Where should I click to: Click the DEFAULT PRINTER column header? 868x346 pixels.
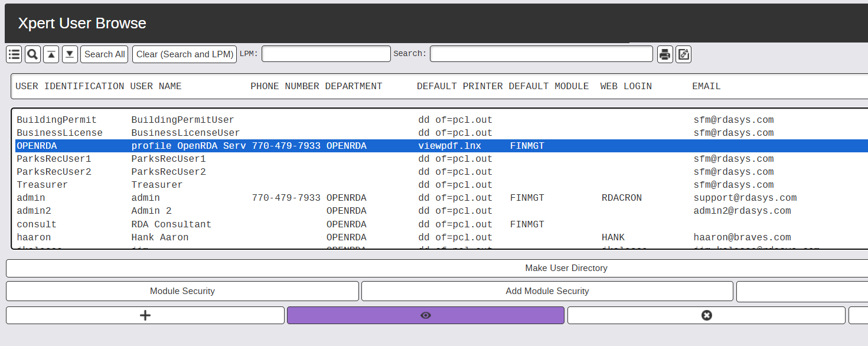pyautogui.click(x=460, y=86)
